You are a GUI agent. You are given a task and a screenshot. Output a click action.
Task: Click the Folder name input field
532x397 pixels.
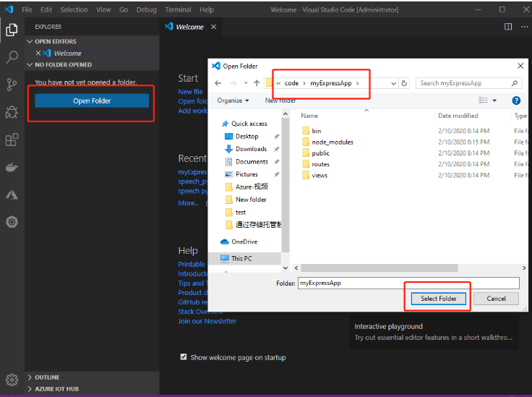click(408, 283)
